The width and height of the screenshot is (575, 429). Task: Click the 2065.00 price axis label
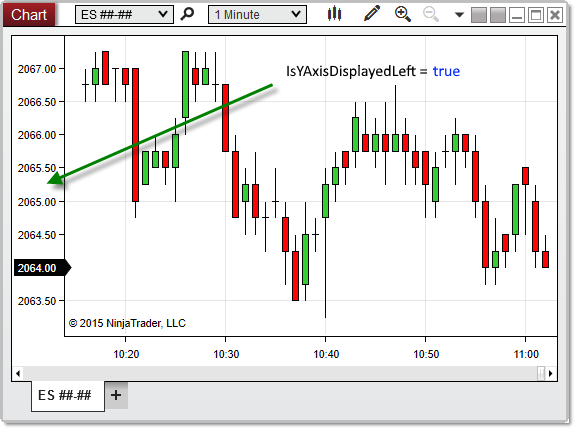point(37,202)
